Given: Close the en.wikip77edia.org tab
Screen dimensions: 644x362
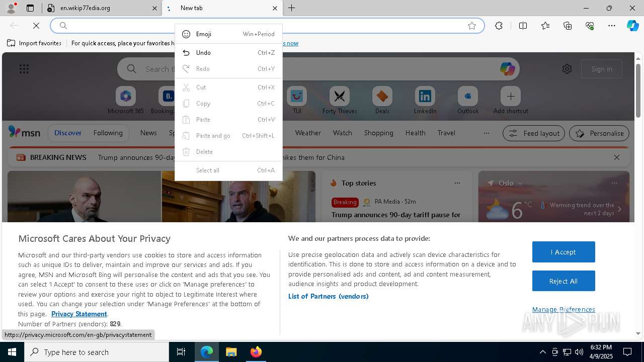Looking at the screenshot, I should tap(154, 8).
